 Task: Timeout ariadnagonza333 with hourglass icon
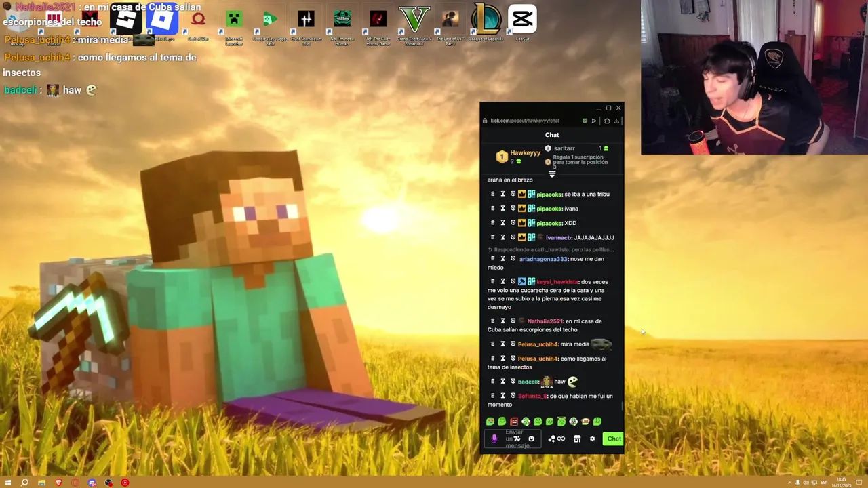pos(502,259)
